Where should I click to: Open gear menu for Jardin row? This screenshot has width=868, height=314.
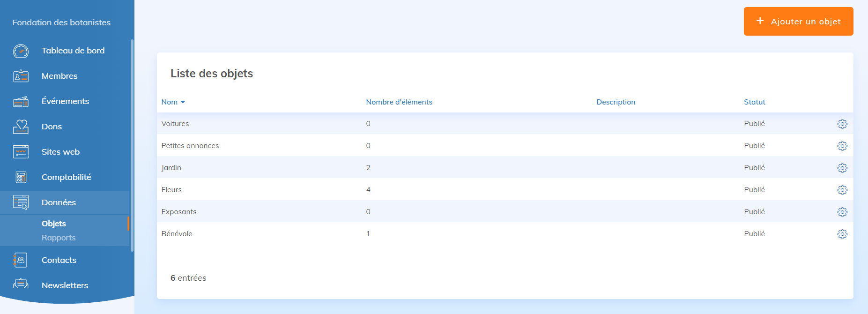[842, 168]
